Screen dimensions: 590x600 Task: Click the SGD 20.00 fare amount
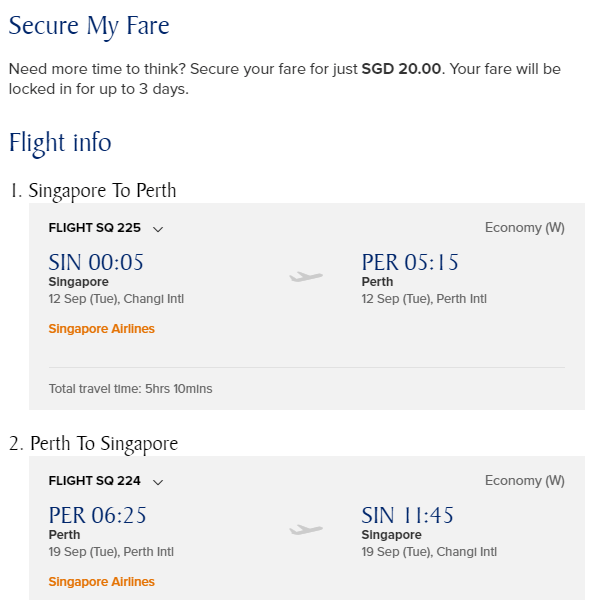401,69
